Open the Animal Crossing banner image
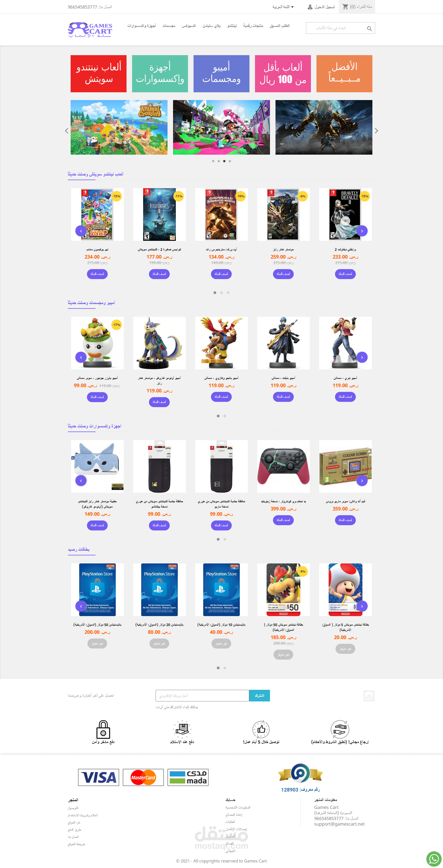443x868 pixels. pyautogui.click(x=119, y=127)
